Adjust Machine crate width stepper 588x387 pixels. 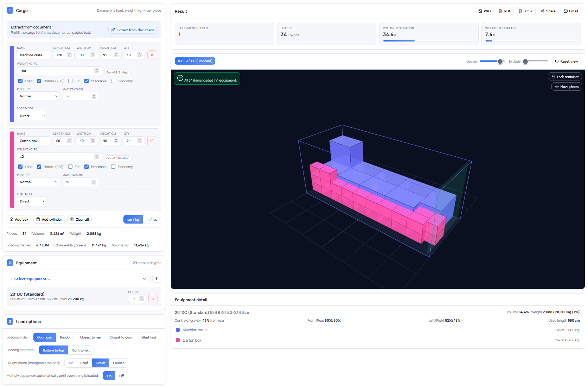[x=93, y=55]
